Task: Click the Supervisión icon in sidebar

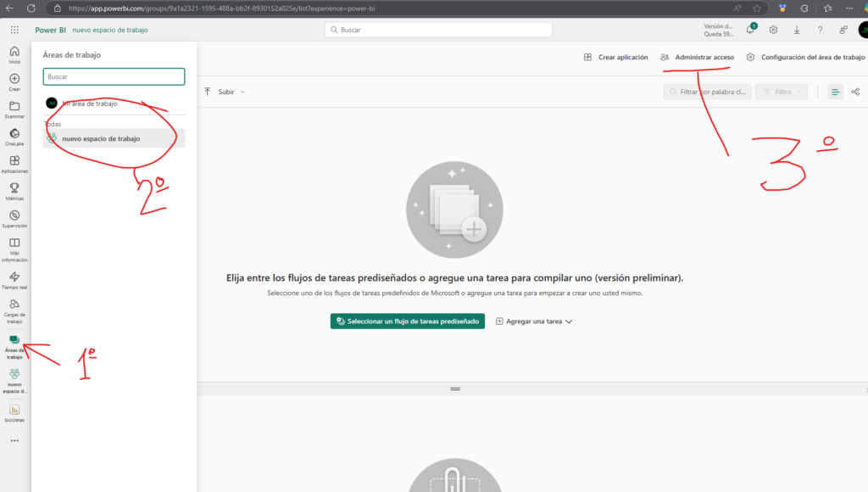Action: 14,215
